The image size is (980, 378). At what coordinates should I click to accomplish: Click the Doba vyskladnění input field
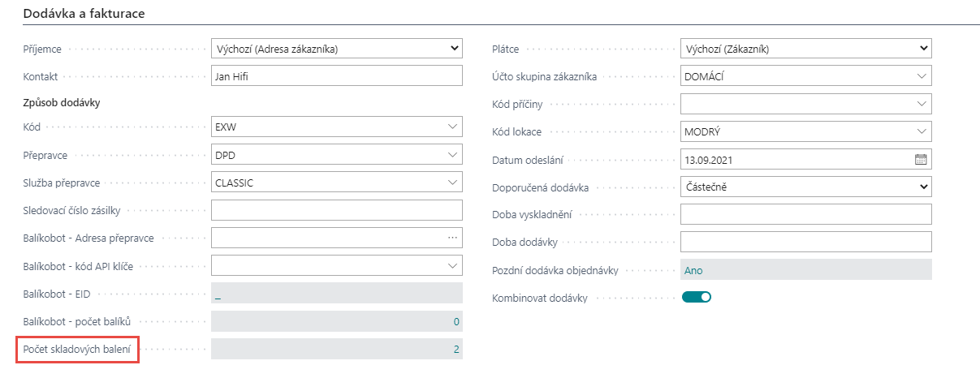[805, 214]
